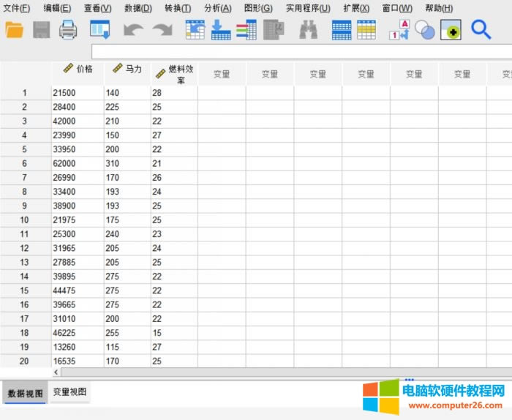Open the 窗口(W) menu

[397, 8]
